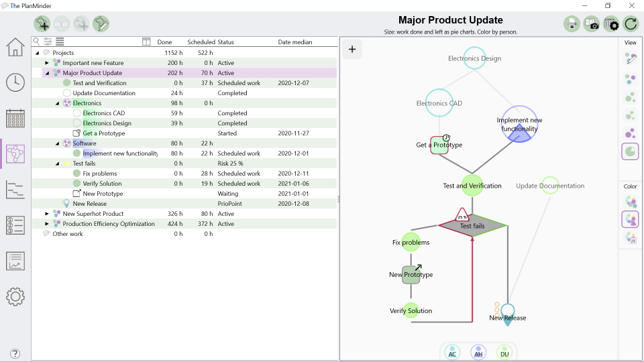
Task: Select the top color pie option under Color
Action: pos(631,201)
